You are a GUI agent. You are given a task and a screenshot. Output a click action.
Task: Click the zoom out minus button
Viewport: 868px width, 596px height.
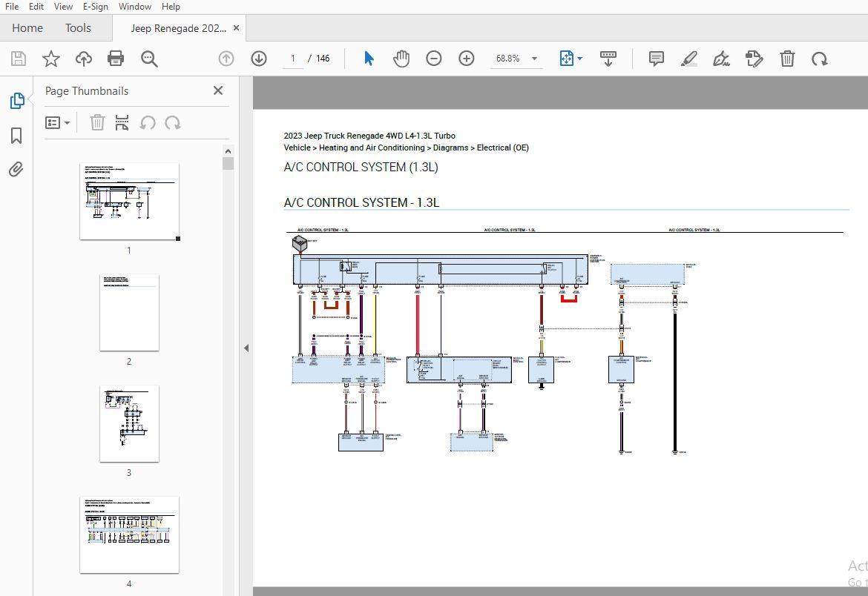(433, 59)
